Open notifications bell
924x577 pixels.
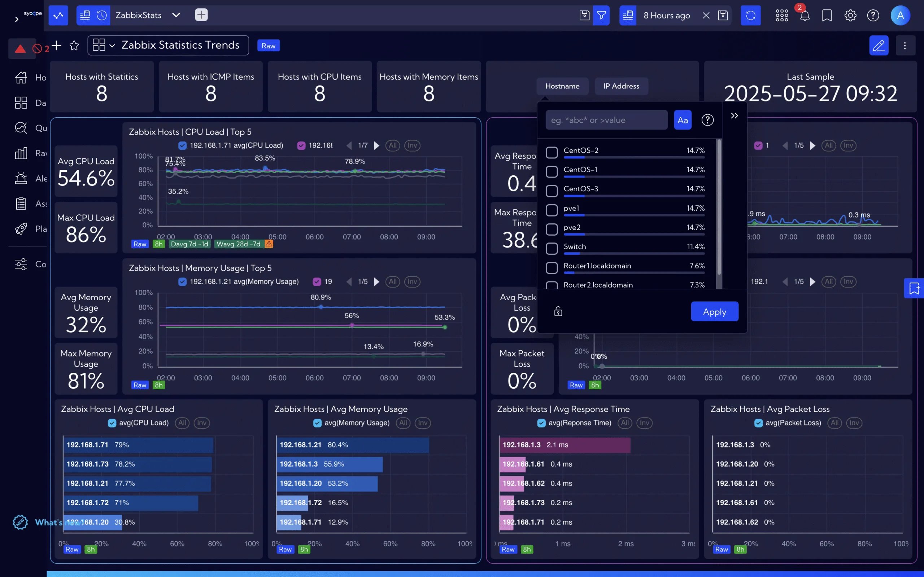[805, 16]
